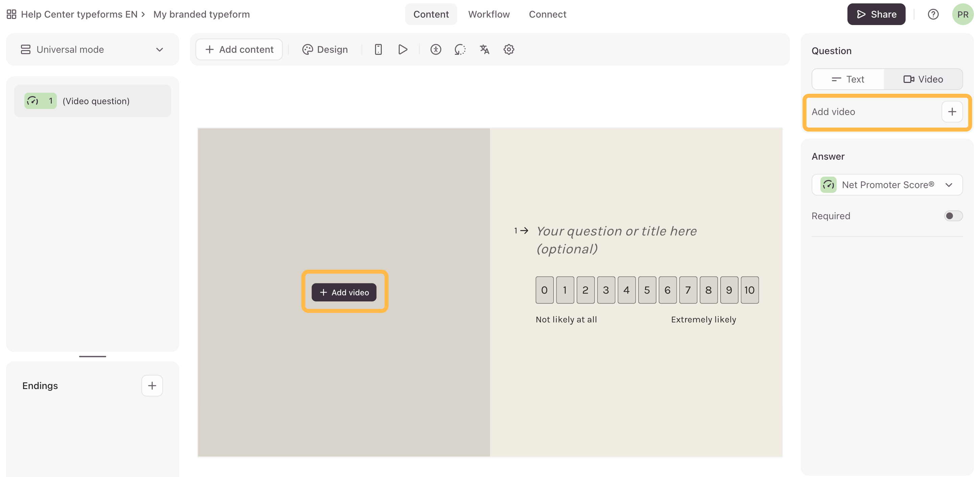Click the Add content button
Viewport: 980px width, 477px height.
click(x=239, y=49)
